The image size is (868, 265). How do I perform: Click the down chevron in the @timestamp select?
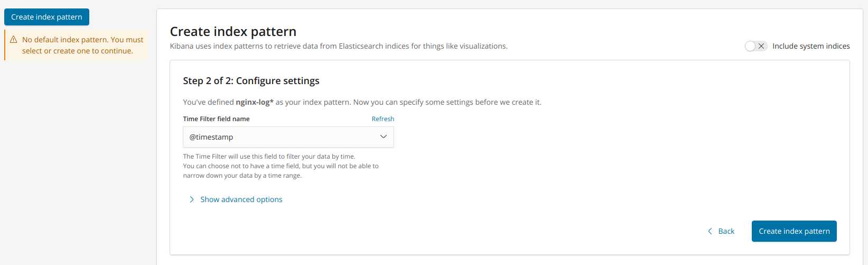tap(384, 136)
